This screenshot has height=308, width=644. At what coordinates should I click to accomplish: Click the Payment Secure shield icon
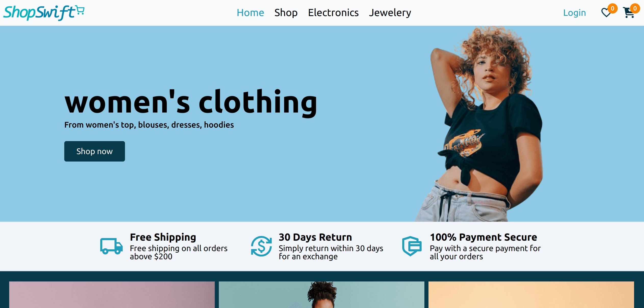[412, 246]
